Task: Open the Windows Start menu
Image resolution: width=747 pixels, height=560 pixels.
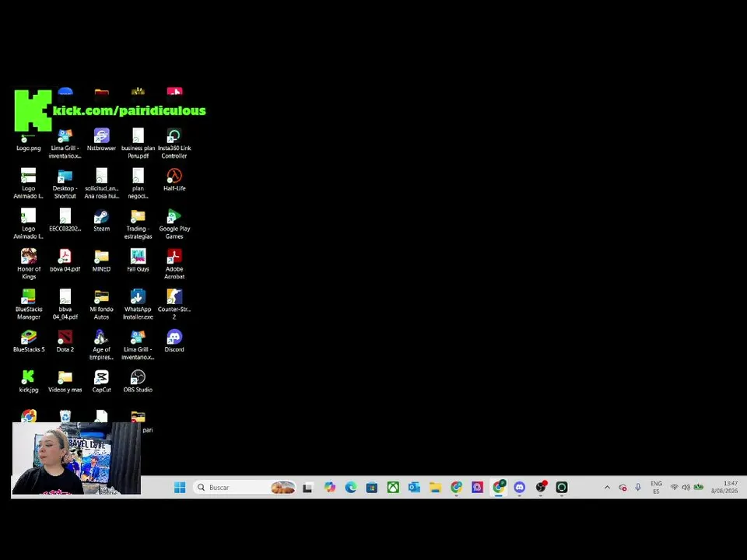Action: (x=180, y=487)
